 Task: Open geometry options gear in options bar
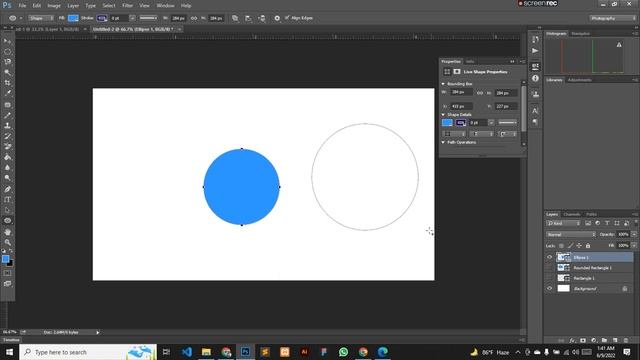pos(277,18)
